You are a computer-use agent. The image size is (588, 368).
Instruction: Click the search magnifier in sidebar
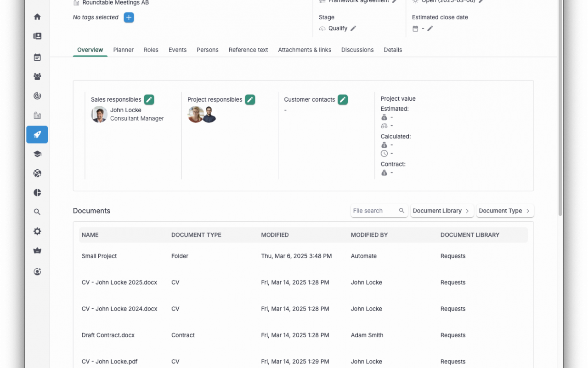point(37,212)
